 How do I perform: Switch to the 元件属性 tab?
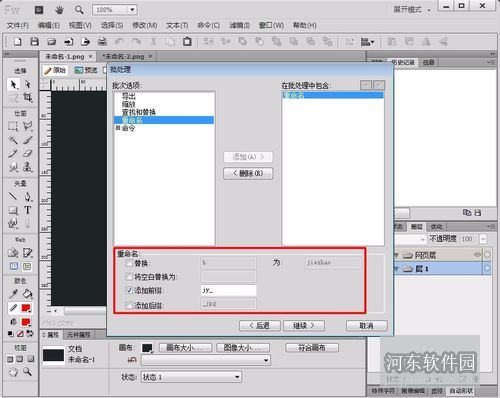pyautogui.click(x=79, y=335)
